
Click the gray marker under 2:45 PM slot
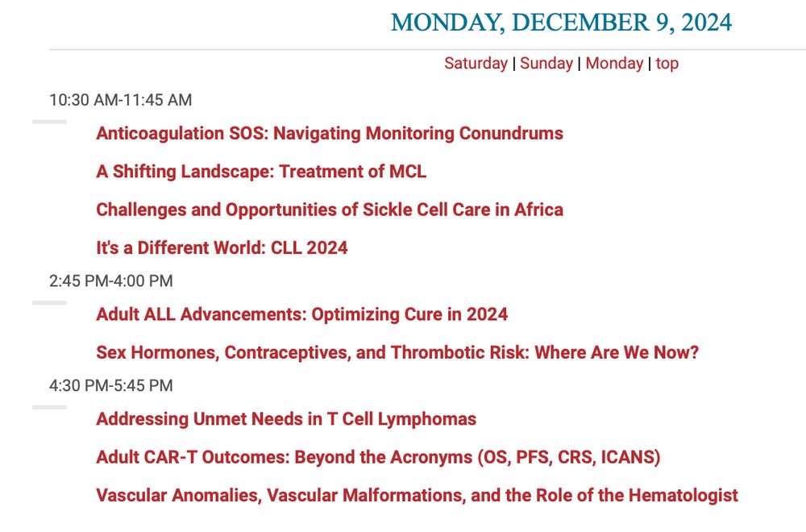pyautogui.click(x=49, y=302)
